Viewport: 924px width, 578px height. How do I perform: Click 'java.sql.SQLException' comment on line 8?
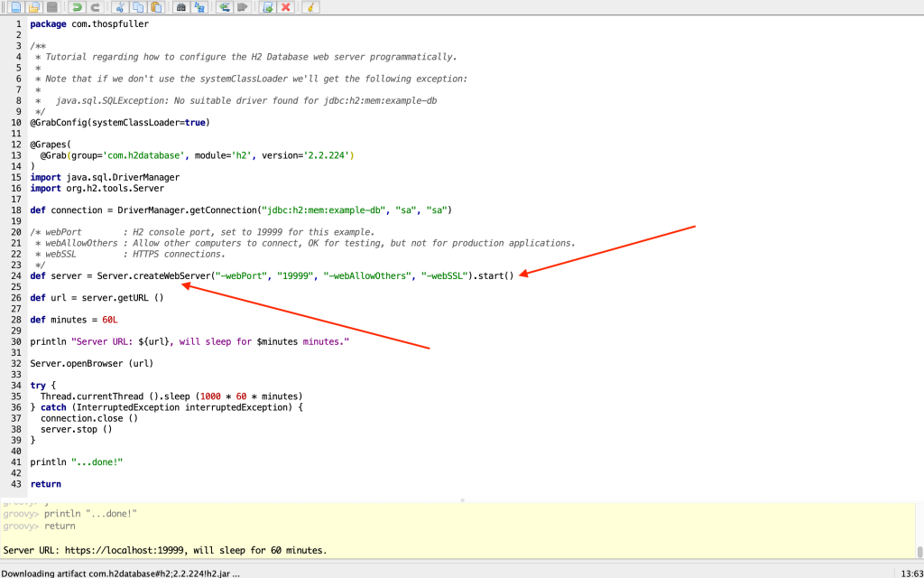click(x=246, y=101)
